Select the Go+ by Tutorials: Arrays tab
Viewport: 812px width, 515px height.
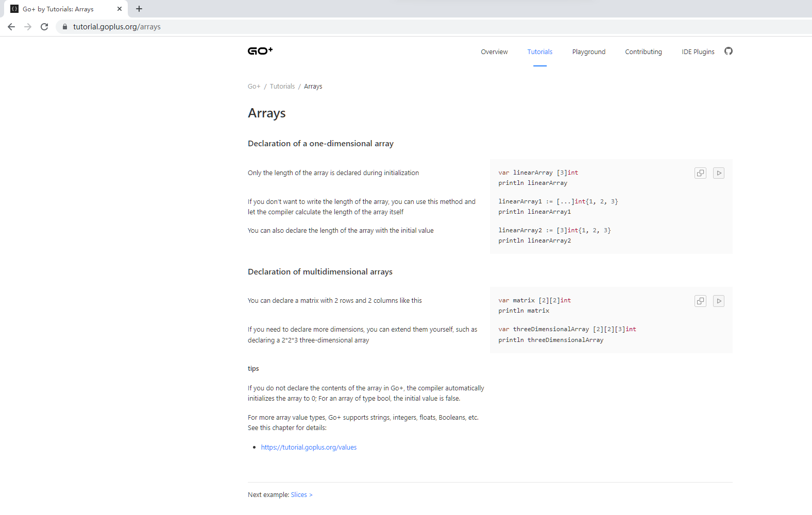point(67,9)
